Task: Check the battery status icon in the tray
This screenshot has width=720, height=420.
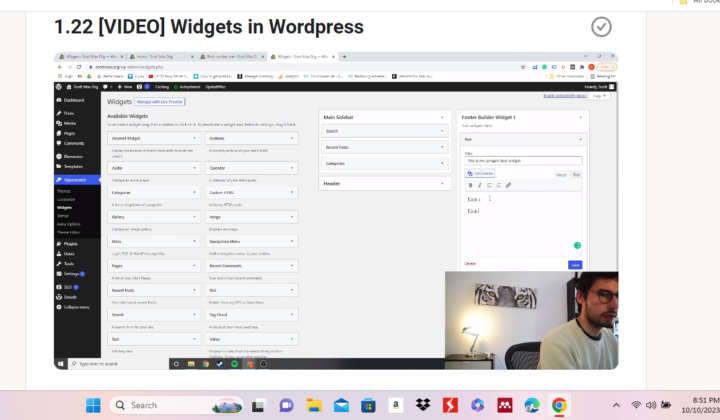Action: [666, 405]
